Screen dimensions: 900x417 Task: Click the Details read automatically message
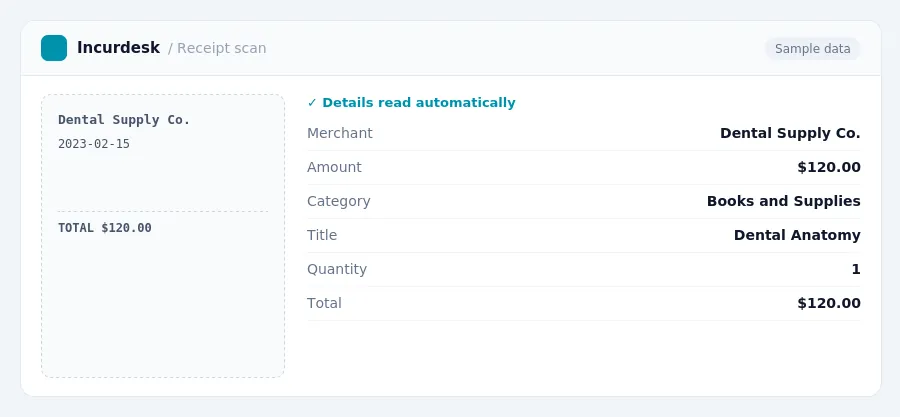[418, 103]
